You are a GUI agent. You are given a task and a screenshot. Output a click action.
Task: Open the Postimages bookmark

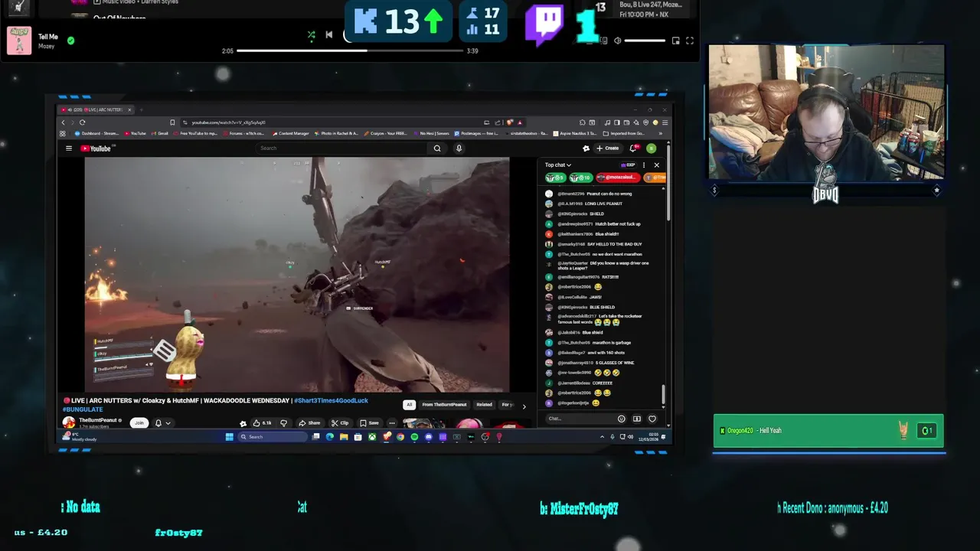475,133
